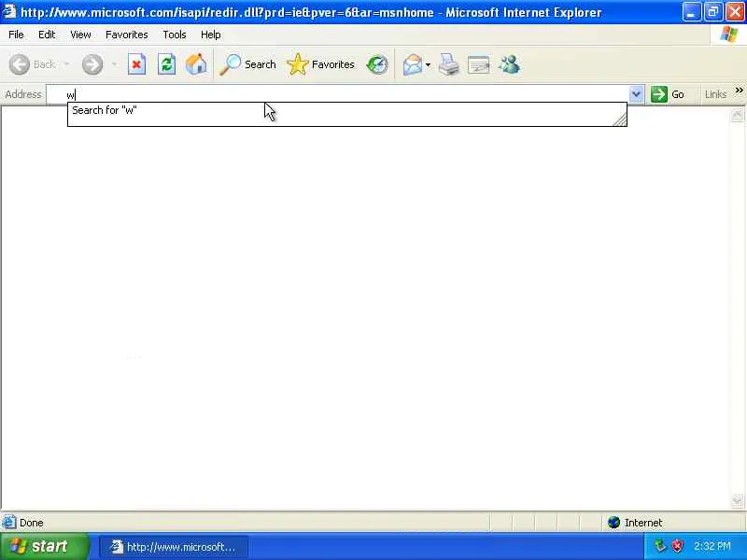Click the Forward navigation arrow
Viewport: 747px width, 560px height.
pos(92,64)
